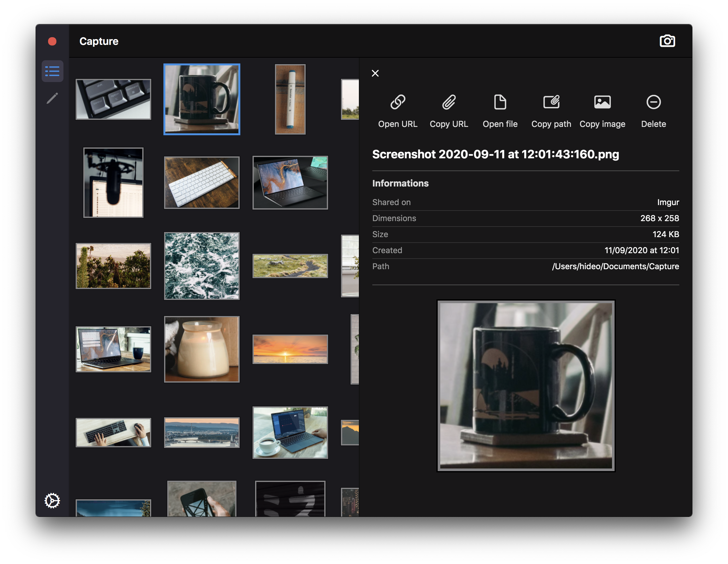Click the Copy path icon

pyautogui.click(x=551, y=102)
